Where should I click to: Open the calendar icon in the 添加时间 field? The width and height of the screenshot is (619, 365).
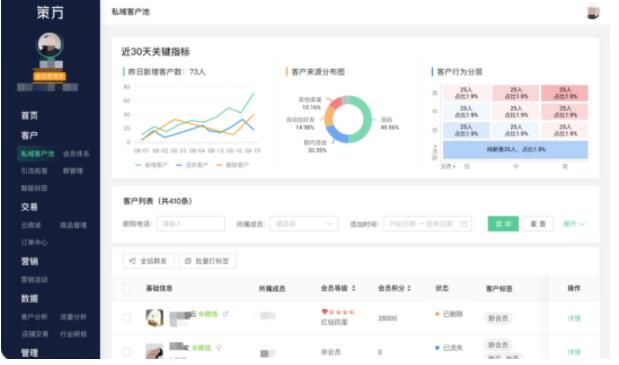pos(464,224)
